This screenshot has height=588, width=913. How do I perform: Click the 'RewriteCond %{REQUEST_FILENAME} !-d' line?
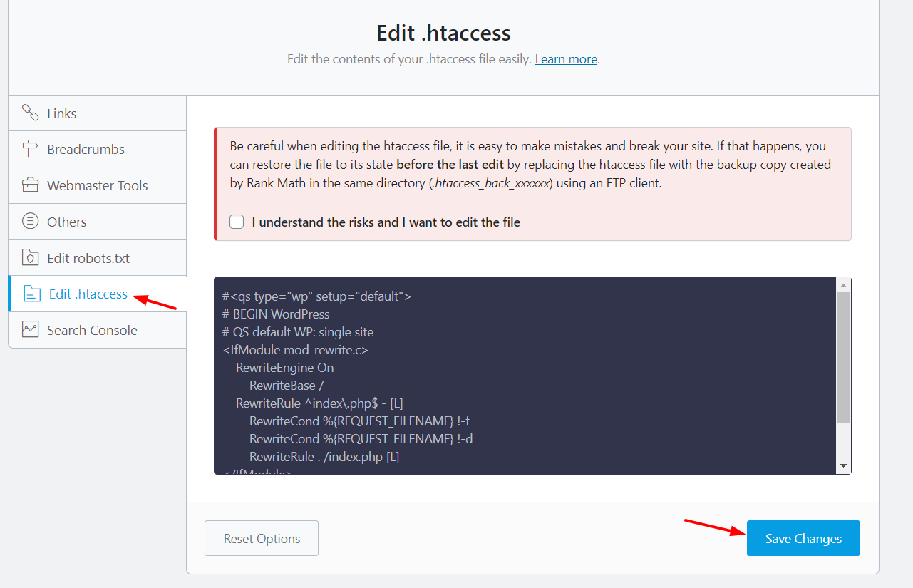coord(361,439)
